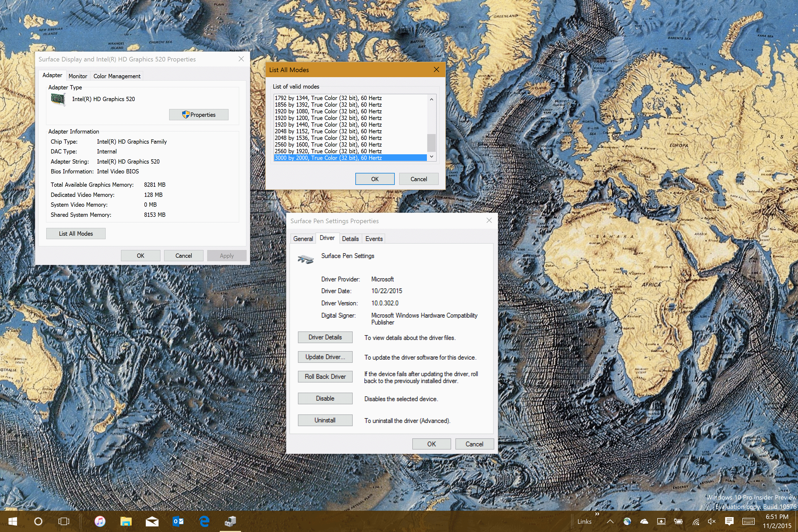Click scroll up arrow in modes list
The height and width of the screenshot is (532, 798).
pos(431,99)
